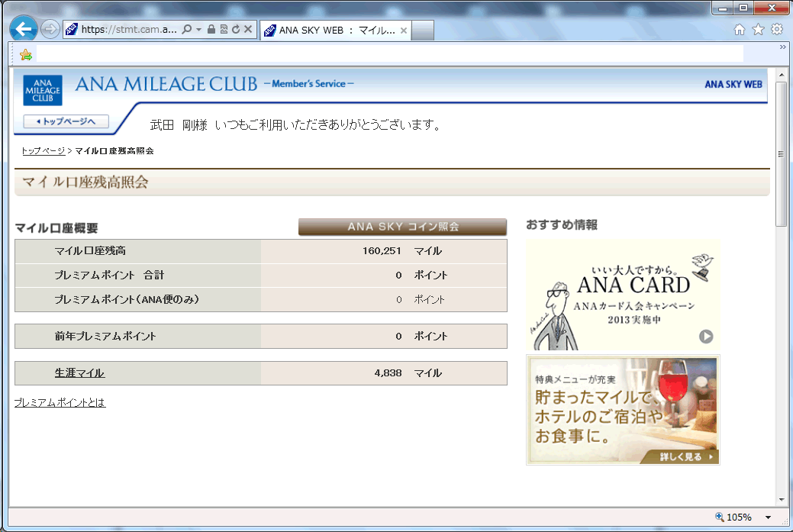The width and height of the screenshot is (793, 532).
Task: Open the ANA CARD campaign banner
Action: pos(623,295)
